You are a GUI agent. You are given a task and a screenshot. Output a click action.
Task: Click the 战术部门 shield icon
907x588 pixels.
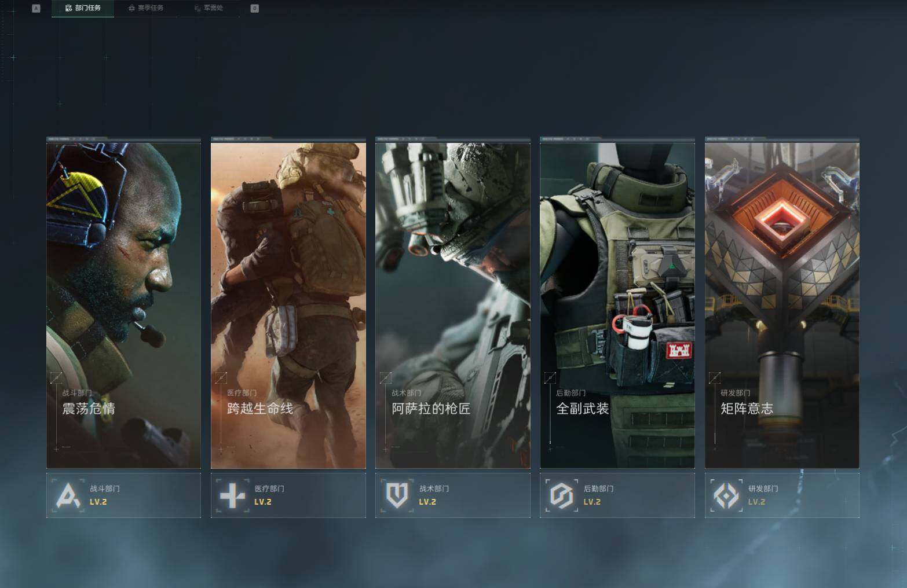click(397, 495)
